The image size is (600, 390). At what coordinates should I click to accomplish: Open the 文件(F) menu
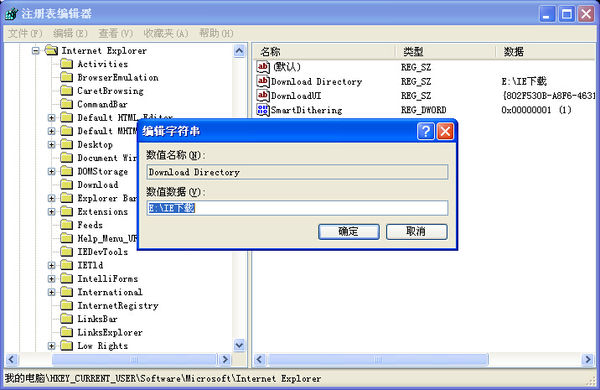click(x=25, y=34)
